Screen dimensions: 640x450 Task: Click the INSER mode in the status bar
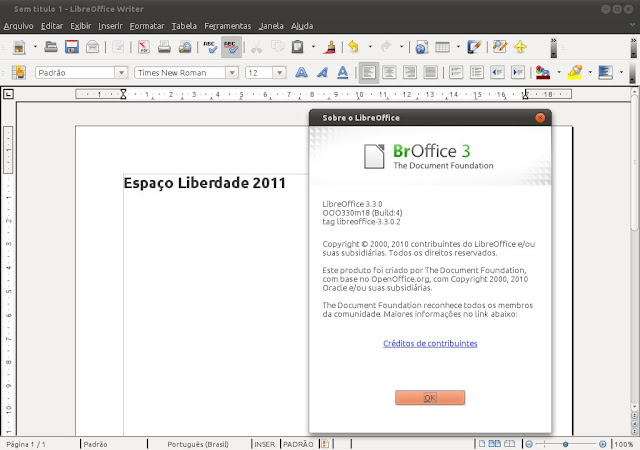click(264, 444)
